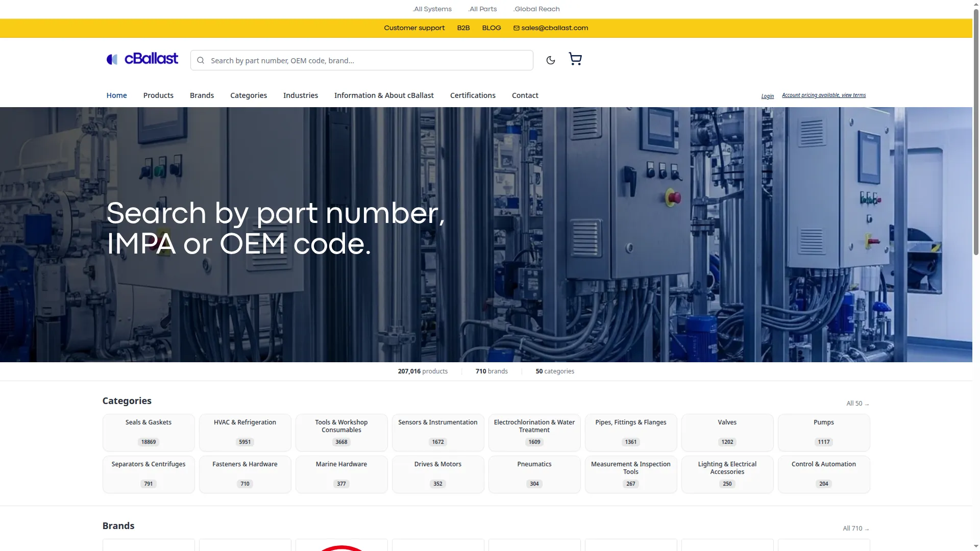Open Fasteners & Hardware category
Screen dimensions: 980x551
(245, 474)
